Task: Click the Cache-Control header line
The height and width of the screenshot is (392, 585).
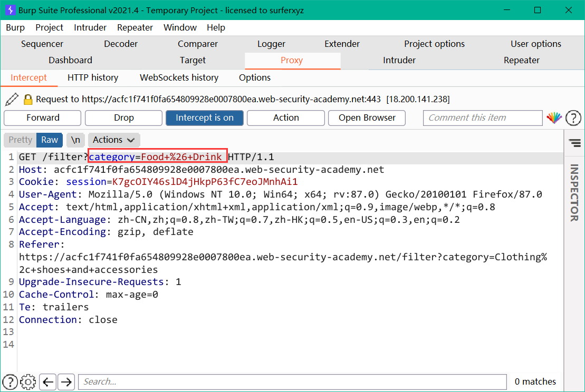Action: pyautogui.click(x=89, y=295)
